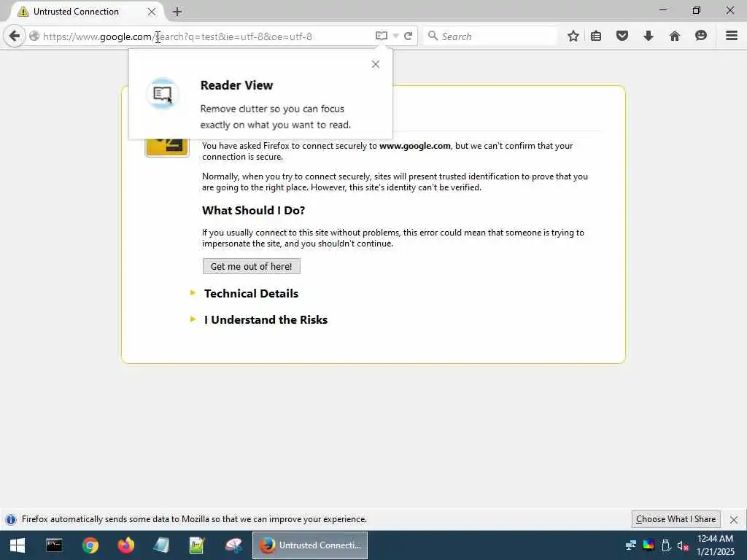Click the blue info icon in notification bar

coord(10,519)
